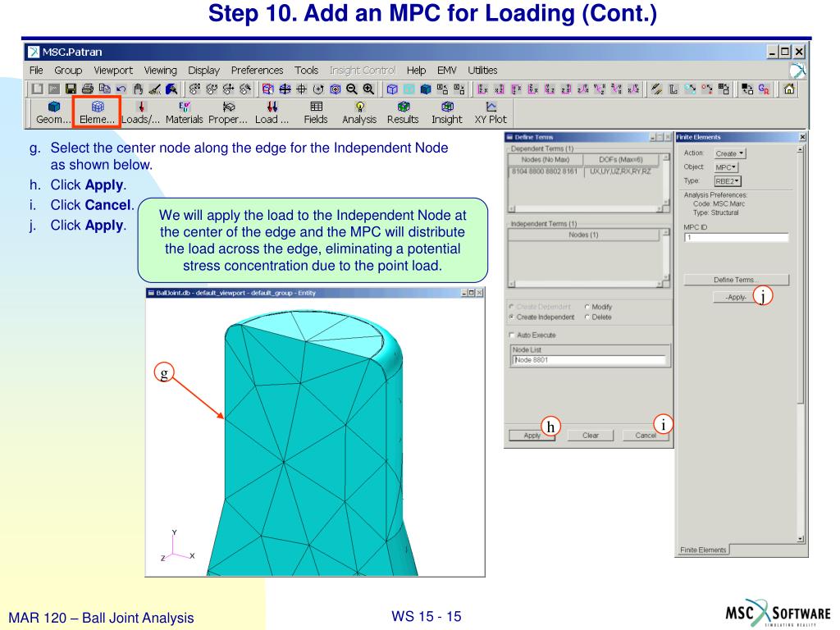This screenshot has height=630, width=840.
Task: Click the View Corners icon
Action: click(x=268, y=89)
